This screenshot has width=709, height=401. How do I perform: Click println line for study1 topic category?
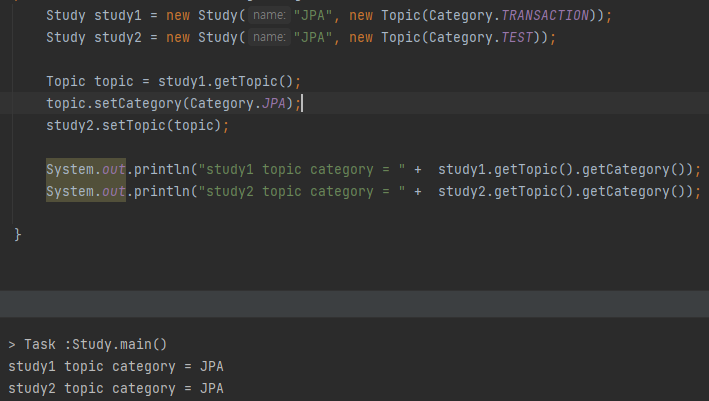click(x=373, y=170)
